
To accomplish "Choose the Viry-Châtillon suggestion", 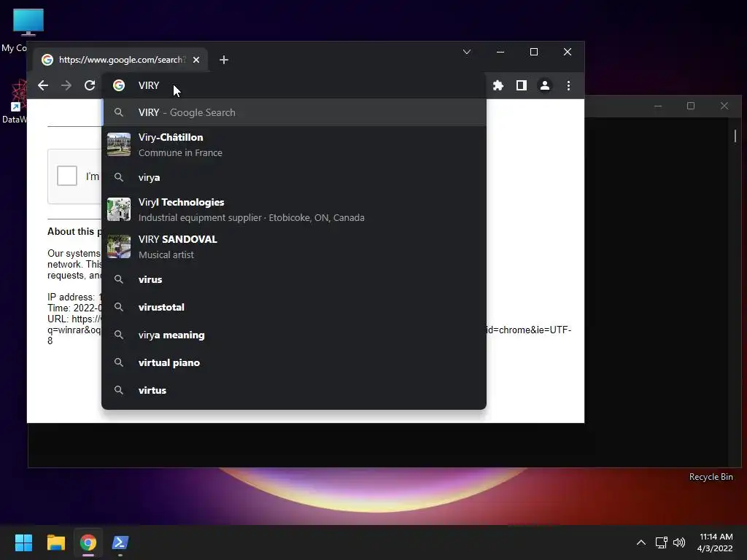I will click(294, 145).
